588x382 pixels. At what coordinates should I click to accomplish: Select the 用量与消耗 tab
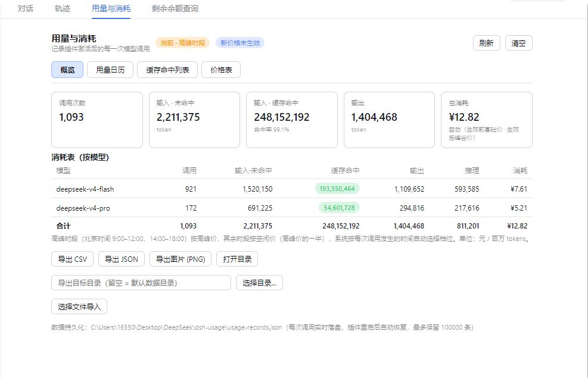[111, 8]
